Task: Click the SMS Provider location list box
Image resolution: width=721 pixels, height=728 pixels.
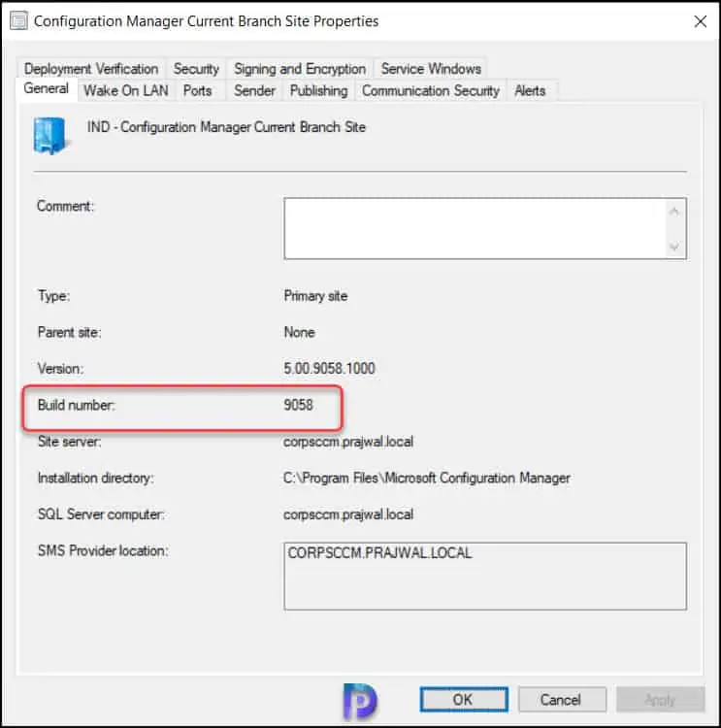Action: pos(485,576)
